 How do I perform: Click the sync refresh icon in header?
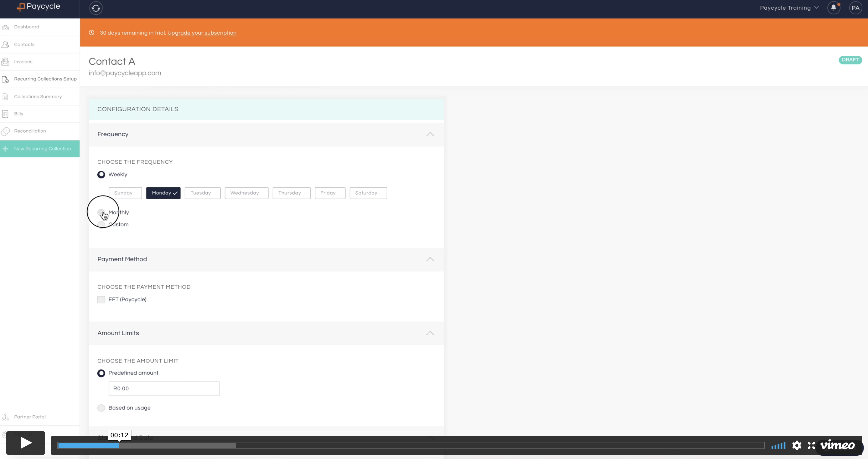tap(96, 8)
